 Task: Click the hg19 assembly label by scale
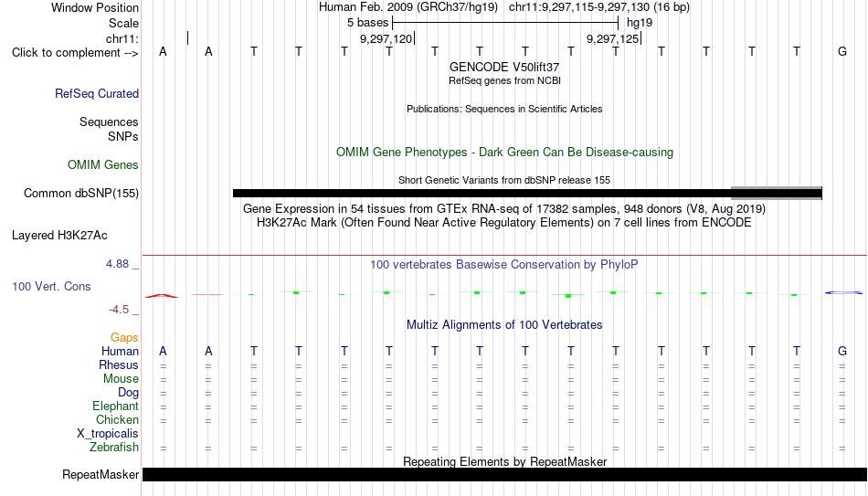pos(640,23)
